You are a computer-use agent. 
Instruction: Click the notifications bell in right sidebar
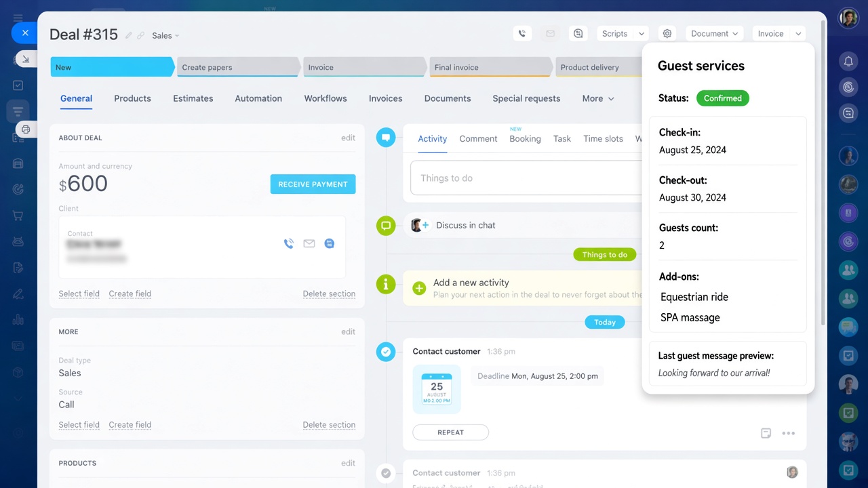click(848, 62)
